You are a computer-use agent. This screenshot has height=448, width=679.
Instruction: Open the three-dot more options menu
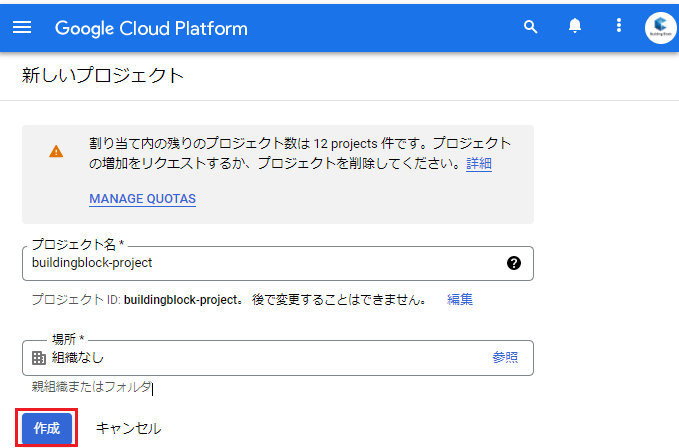point(619,26)
